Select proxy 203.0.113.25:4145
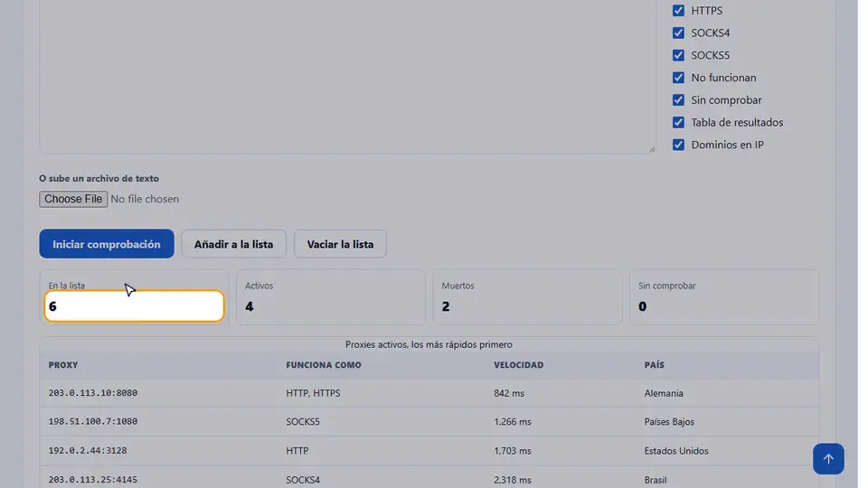Screen dimensions: 868x488 [92, 480]
